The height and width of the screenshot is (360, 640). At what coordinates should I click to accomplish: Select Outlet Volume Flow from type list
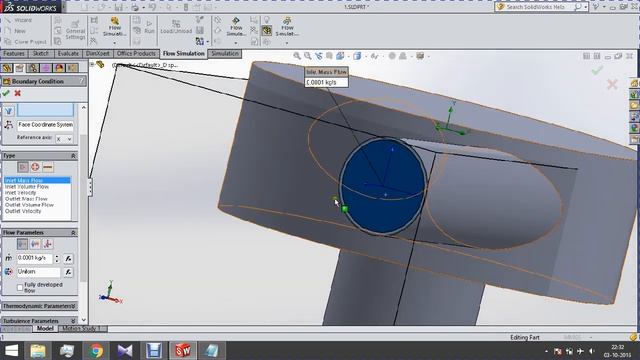29,205
